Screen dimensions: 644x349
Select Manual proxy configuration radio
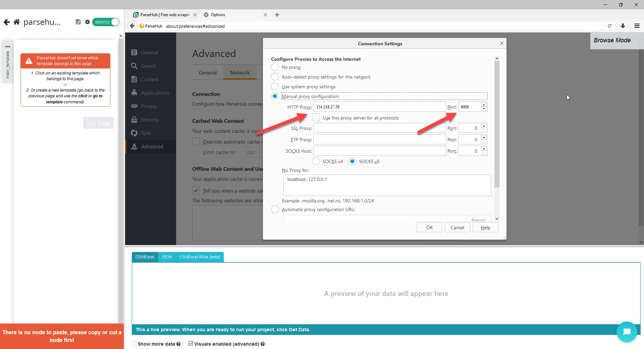pos(275,96)
